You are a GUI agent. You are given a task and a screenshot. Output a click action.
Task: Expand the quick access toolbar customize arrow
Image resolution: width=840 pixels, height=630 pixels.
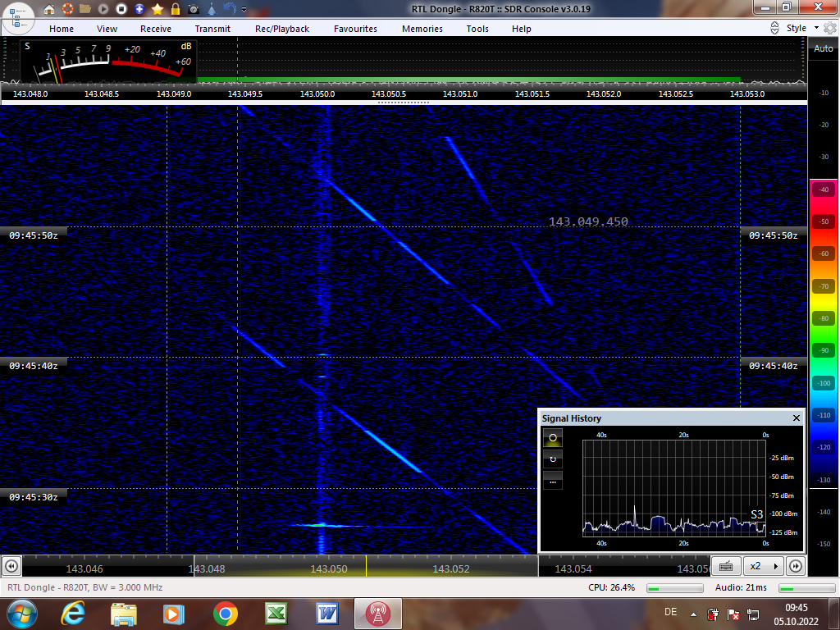(x=244, y=10)
